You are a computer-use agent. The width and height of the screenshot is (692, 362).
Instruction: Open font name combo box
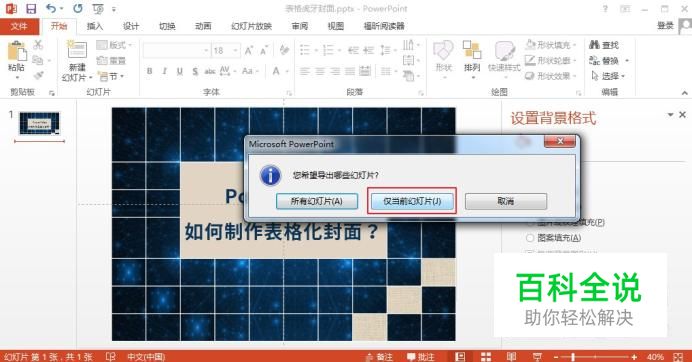tap(176, 51)
